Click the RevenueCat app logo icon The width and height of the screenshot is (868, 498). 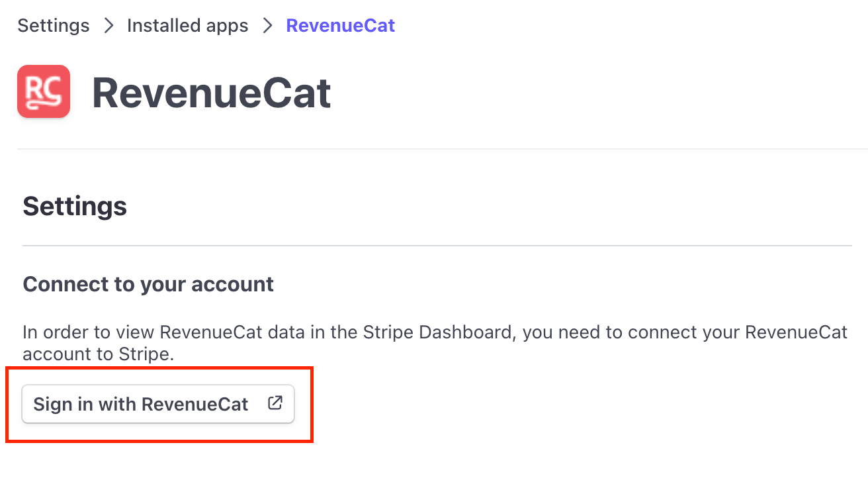pyautogui.click(x=44, y=91)
